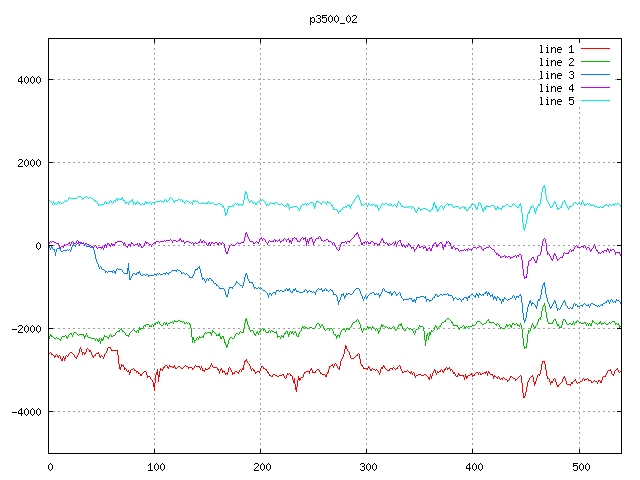Click the blue line 3 legend sample
Viewport: 640px width, 480px height.
click(595, 75)
